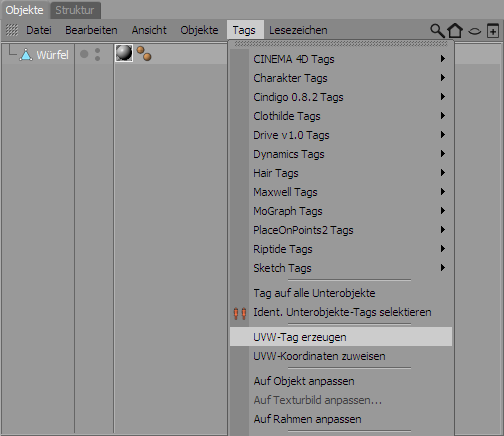
Task: Select the material sphere tag on Würfel
Action: [x=124, y=53]
